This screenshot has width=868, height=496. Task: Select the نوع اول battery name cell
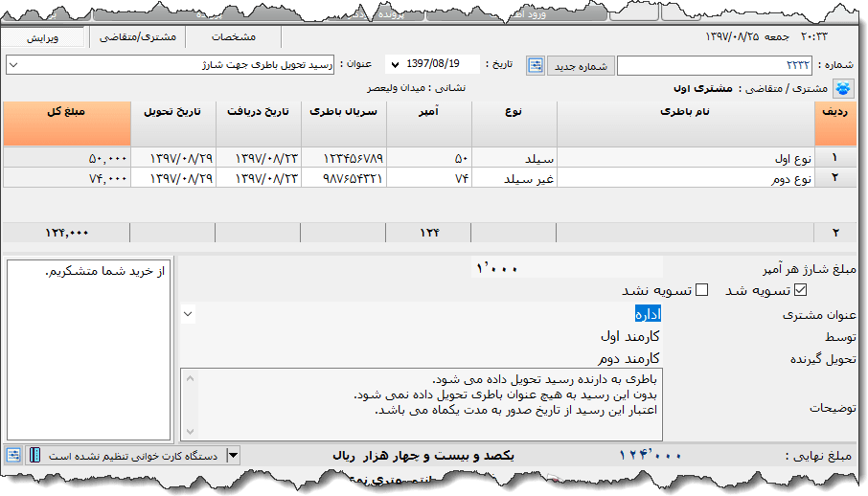coord(686,158)
